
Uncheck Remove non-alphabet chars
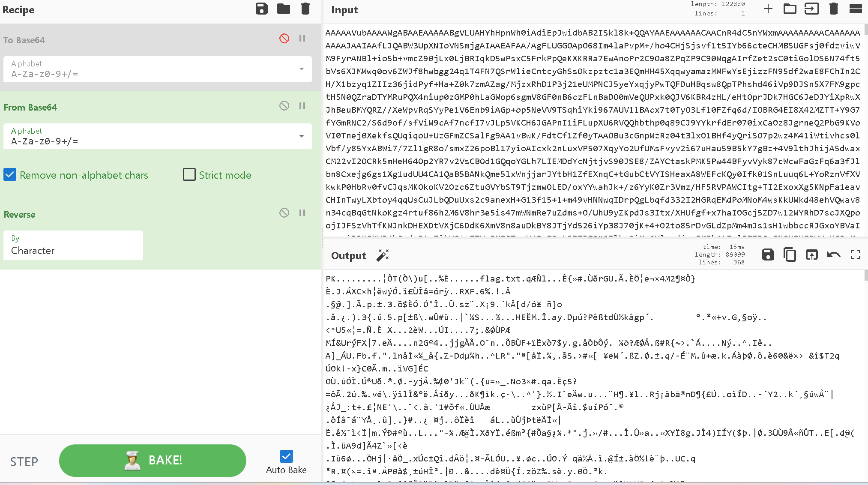pos(10,175)
